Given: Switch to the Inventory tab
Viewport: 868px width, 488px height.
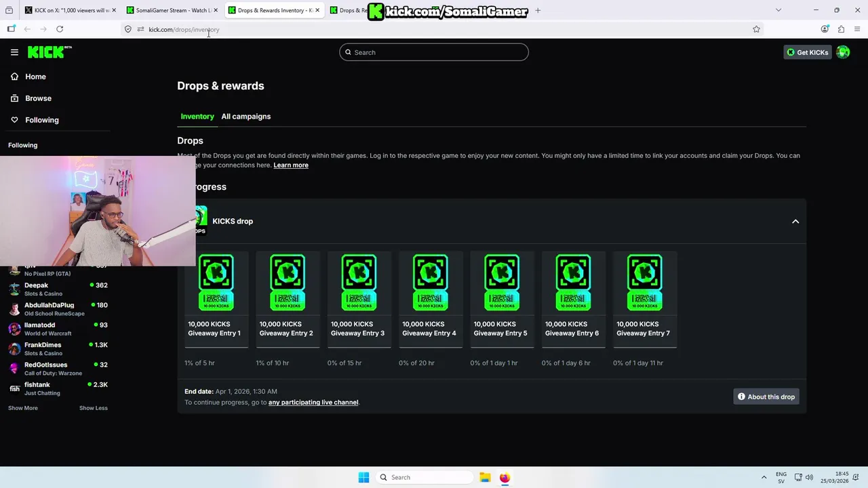Looking at the screenshot, I should pos(197,117).
